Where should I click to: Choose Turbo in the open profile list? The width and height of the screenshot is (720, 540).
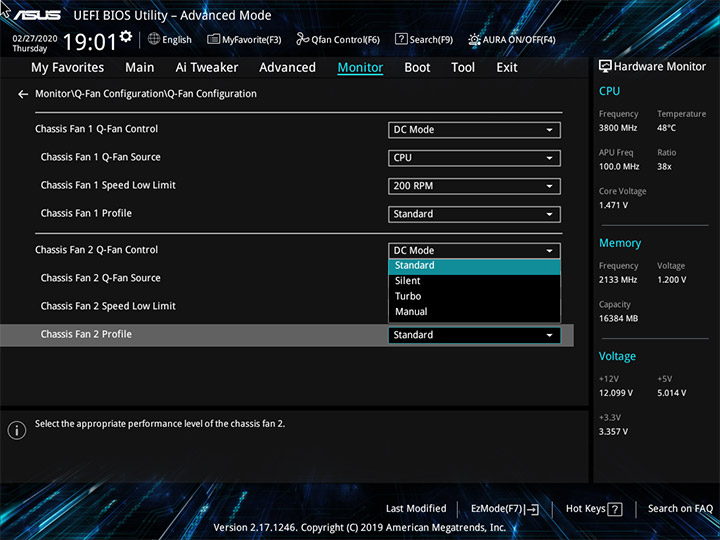pos(474,297)
